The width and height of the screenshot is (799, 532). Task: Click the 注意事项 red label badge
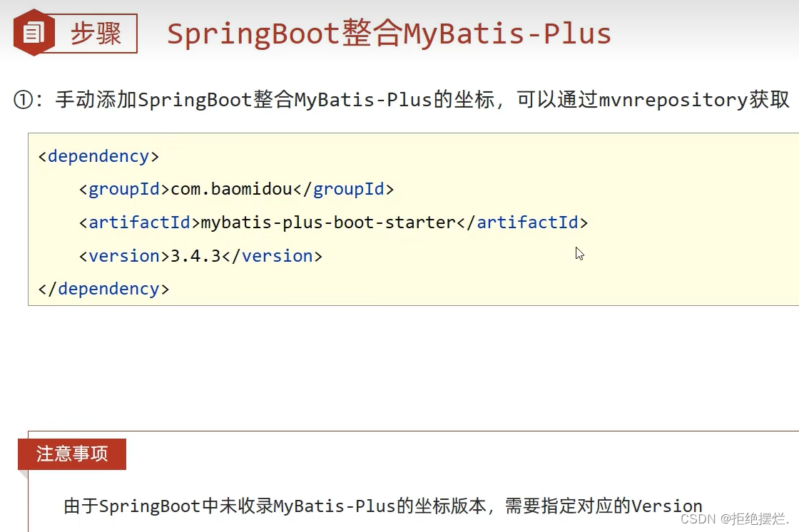pyautogui.click(x=72, y=454)
